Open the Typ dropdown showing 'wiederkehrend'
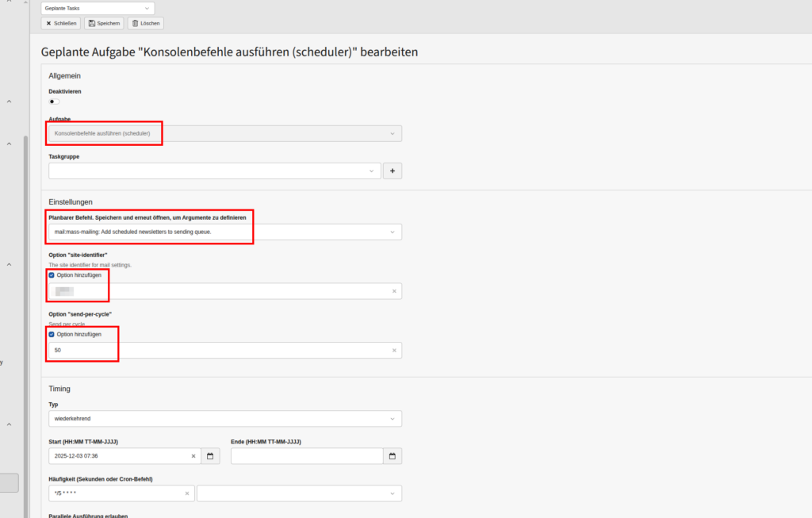Screen dimensions: 812x518 pyautogui.click(x=225, y=418)
